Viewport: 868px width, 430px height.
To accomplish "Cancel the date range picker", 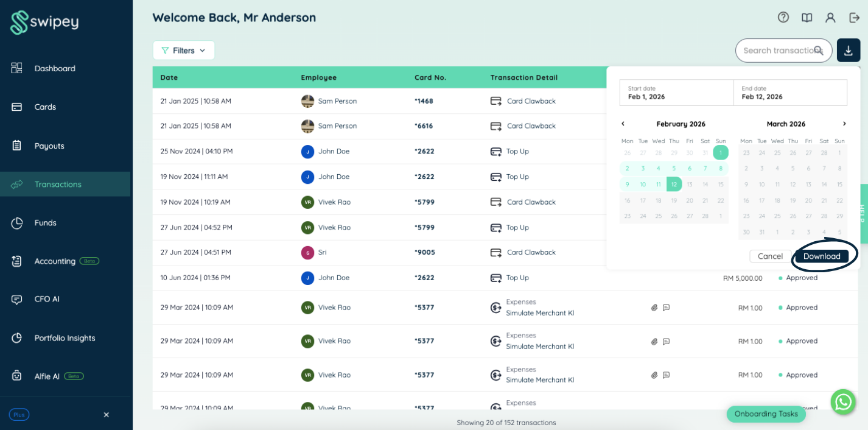I will [770, 256].
